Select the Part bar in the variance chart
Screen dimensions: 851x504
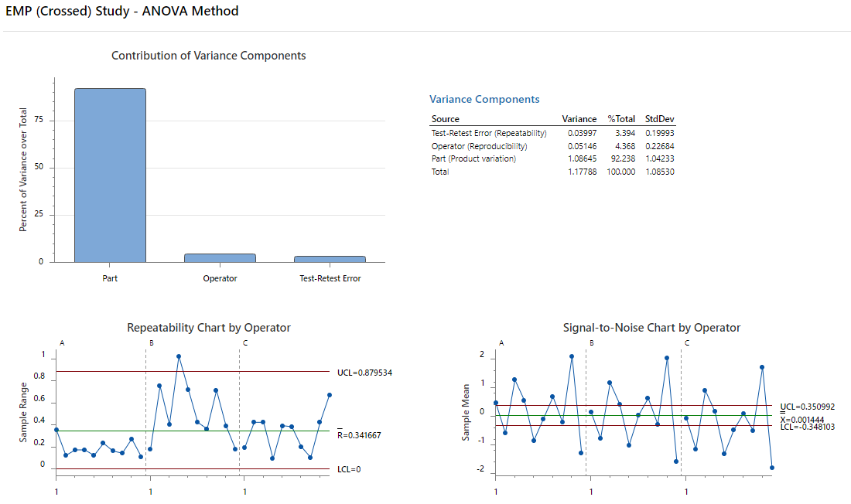coord(109,174)
